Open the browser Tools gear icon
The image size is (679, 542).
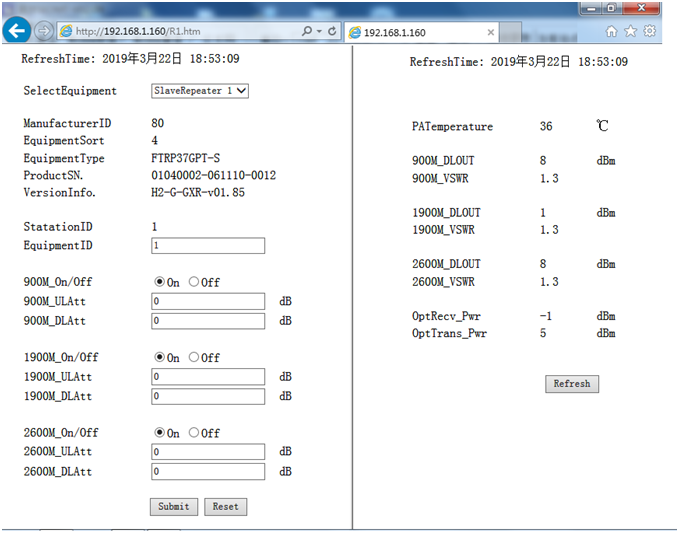[x=649, y=31]
